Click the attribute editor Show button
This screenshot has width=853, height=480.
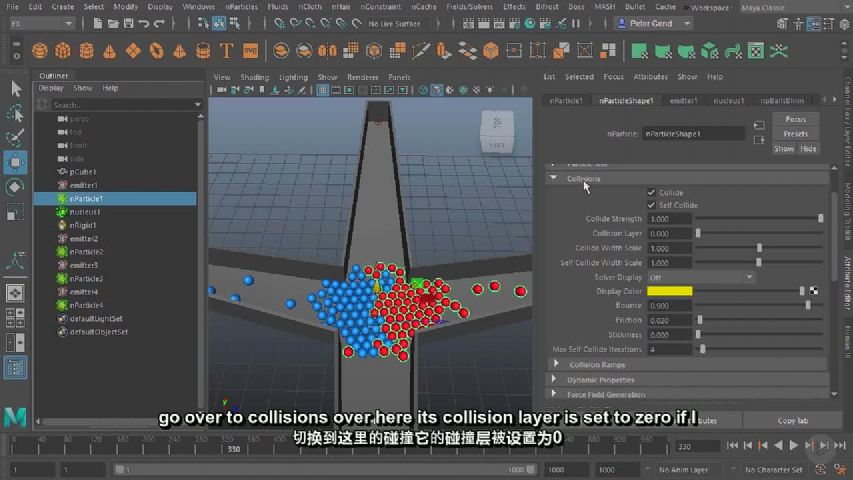[784, 148]
